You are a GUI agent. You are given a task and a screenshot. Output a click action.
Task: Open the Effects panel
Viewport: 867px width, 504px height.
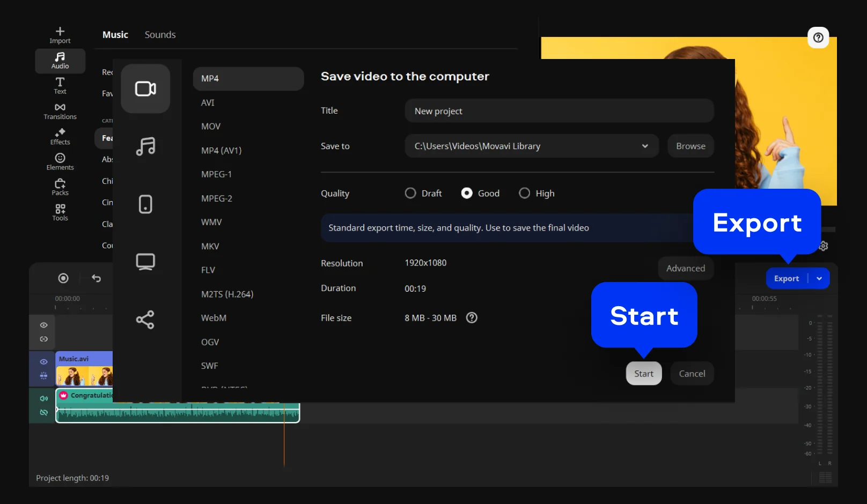(60, 137)
